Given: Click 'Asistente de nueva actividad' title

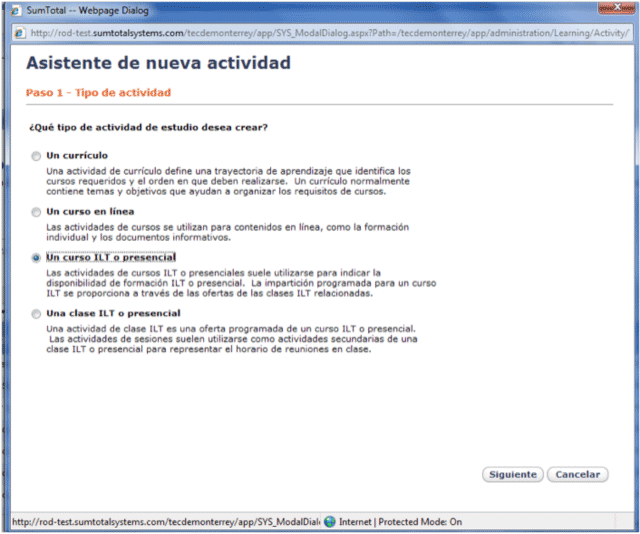Looking at the screenshot, I should 158,63.
